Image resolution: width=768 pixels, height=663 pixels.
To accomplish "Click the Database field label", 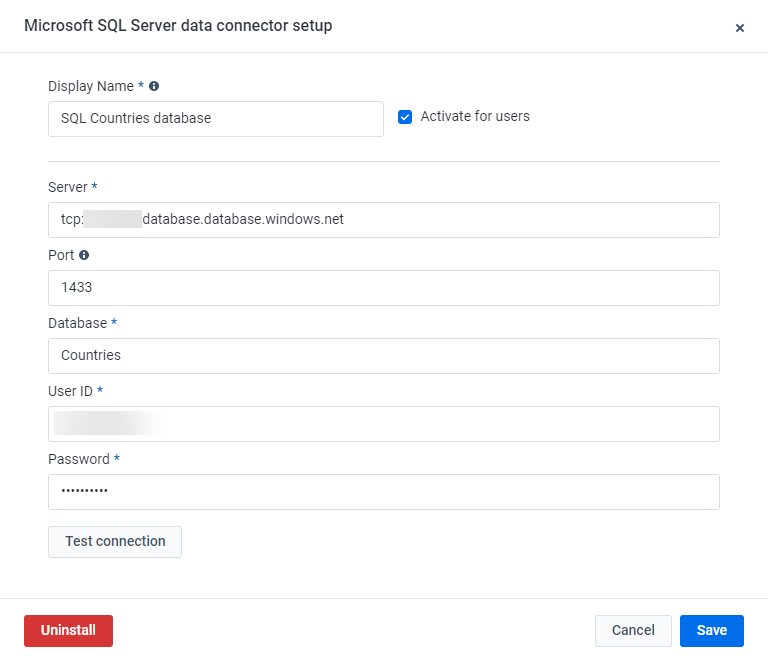I will pyautogui.click(x=77, y=323).
